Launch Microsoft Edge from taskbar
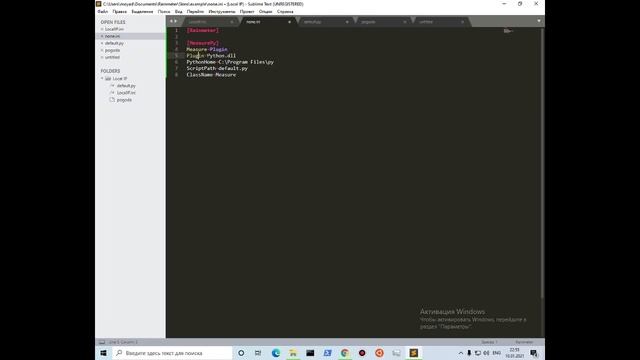 tap(276, 353)
